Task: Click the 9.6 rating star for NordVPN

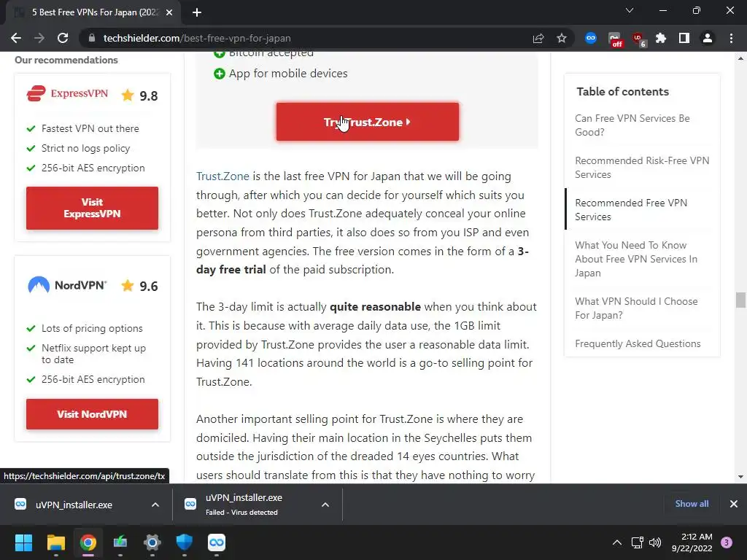Action: (x=128, y=286)
